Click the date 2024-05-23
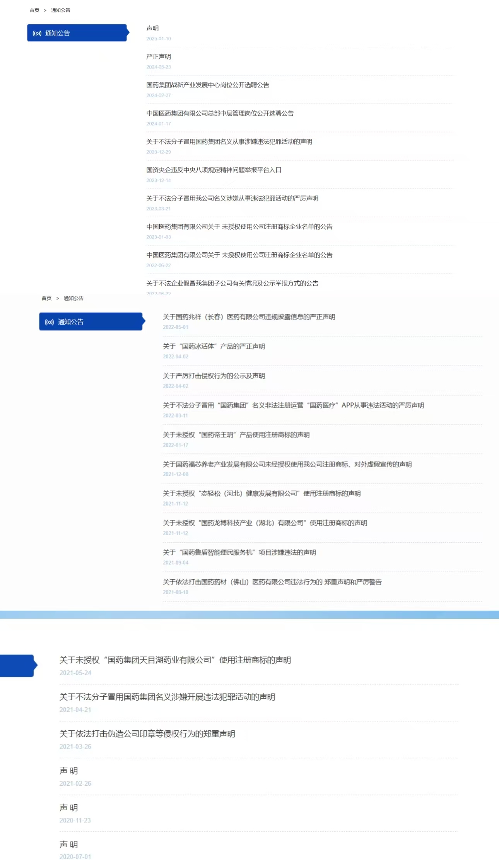This screenshot has height=868, width=499. (x=159, y=67)
